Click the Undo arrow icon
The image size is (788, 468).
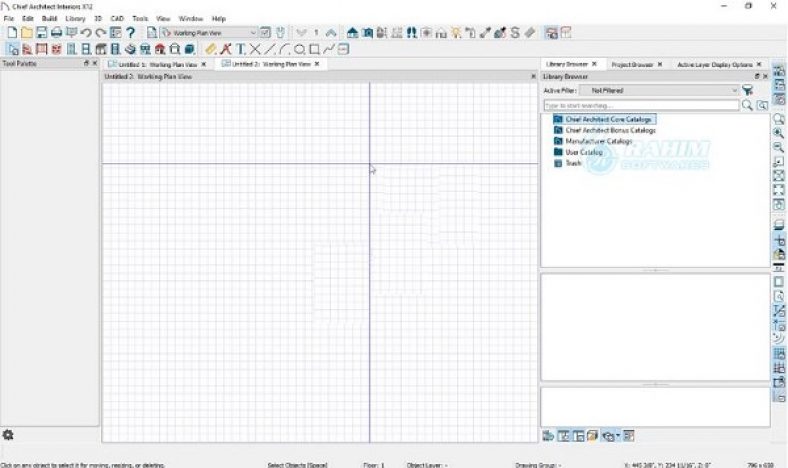pyautogui.click(x=86, y=33)
